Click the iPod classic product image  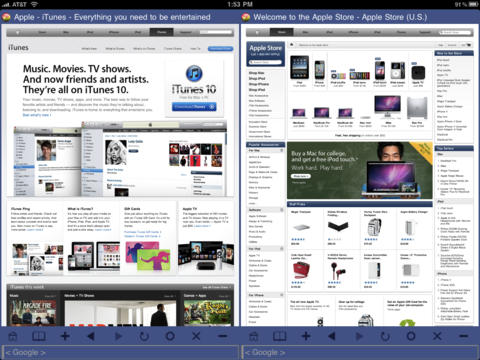(398, 70)
